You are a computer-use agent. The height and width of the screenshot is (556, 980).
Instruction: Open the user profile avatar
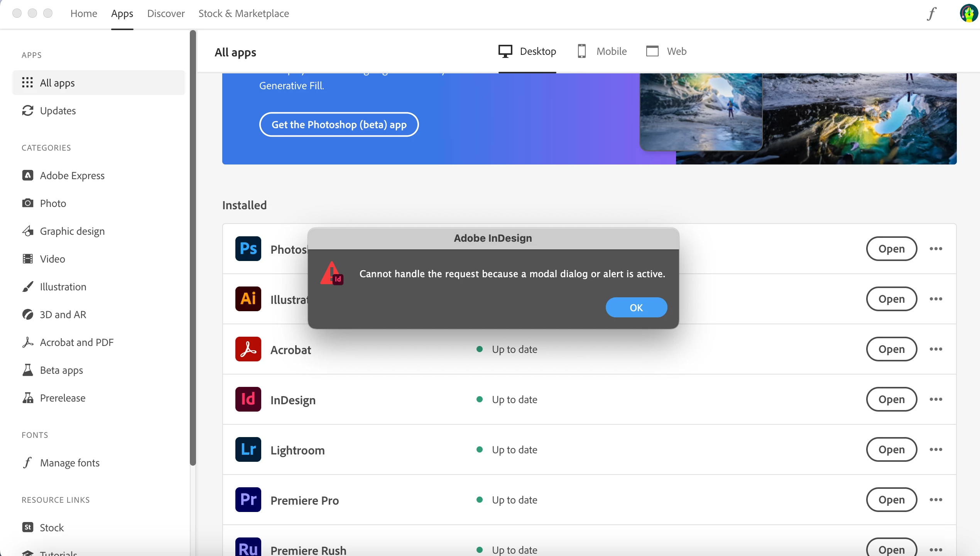click(x=968, y=14)
